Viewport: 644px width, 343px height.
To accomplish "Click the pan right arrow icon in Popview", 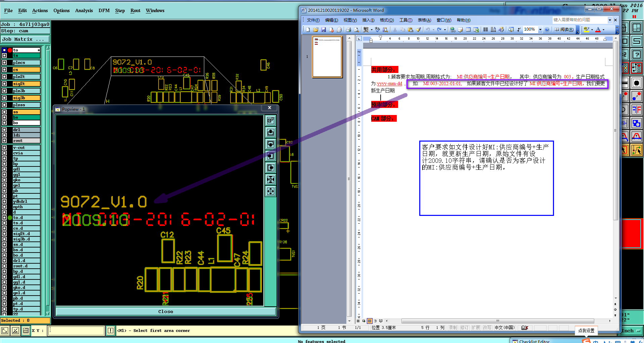I will [270, 167].
